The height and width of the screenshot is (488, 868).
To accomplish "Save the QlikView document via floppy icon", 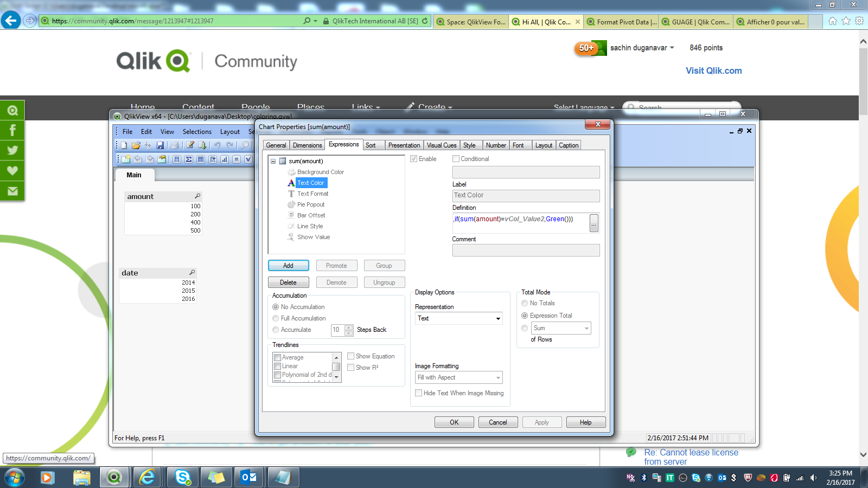I will 160,145.
